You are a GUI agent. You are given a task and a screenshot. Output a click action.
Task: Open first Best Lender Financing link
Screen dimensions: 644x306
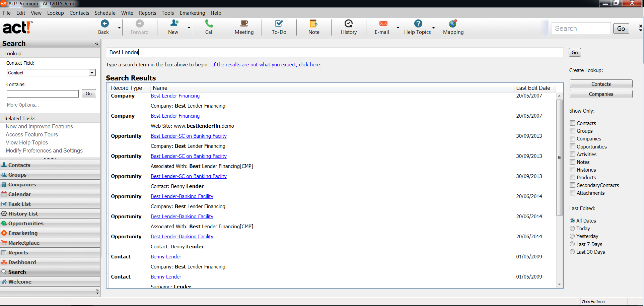[175, 96]
